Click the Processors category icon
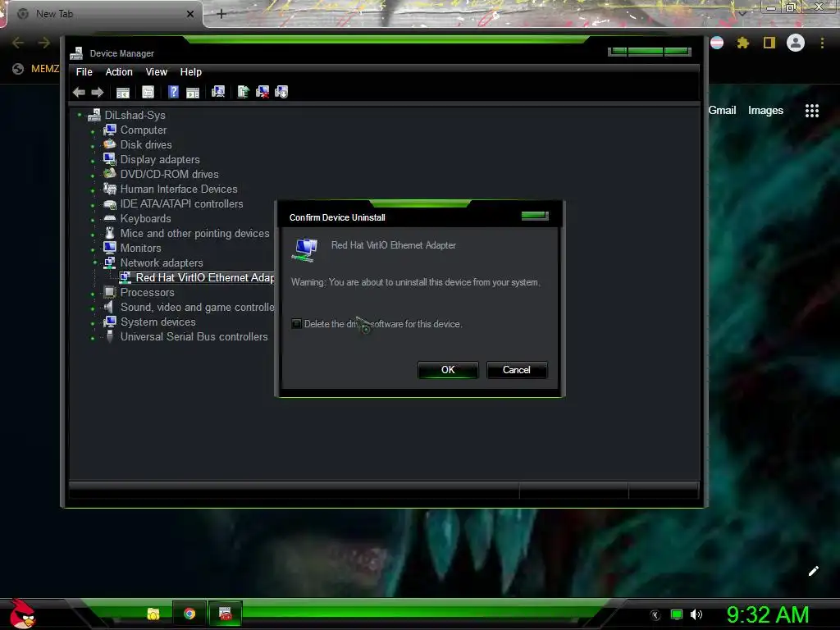840x630 pixels. (x=110, y=292)
